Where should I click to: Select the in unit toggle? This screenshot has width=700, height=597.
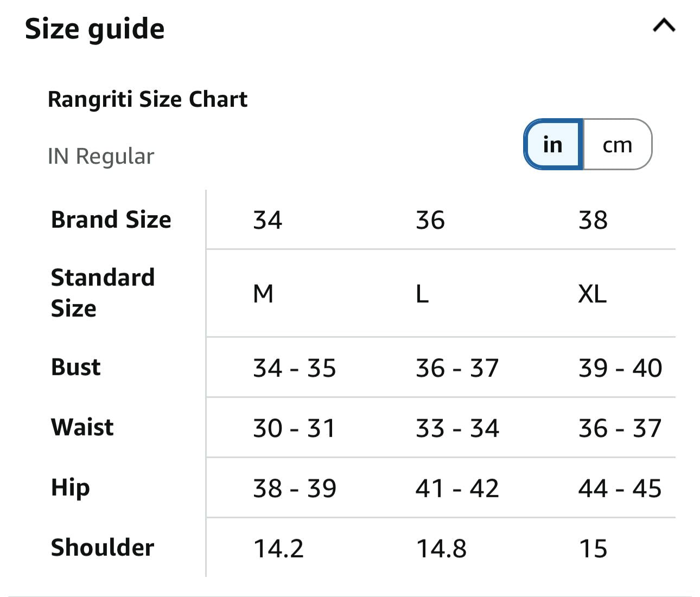click(553, 145)
